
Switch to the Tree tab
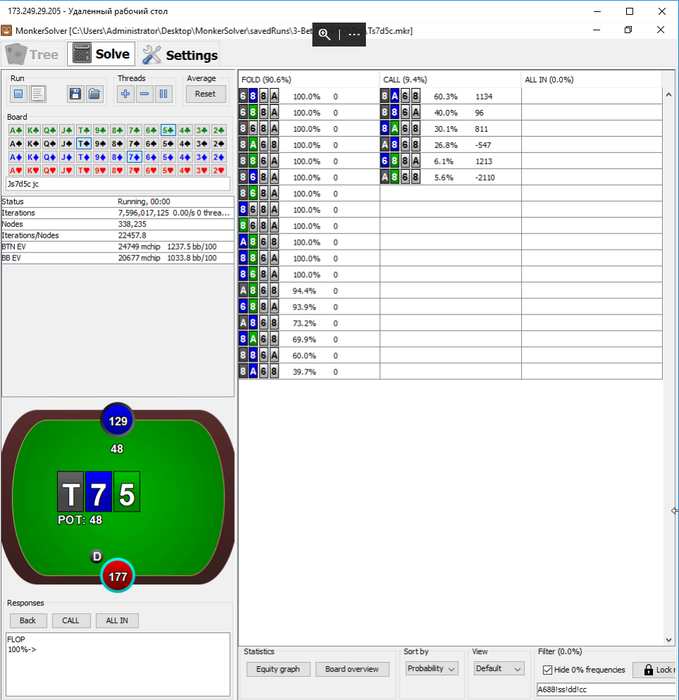pyautogui.click(x=33, y=54)
